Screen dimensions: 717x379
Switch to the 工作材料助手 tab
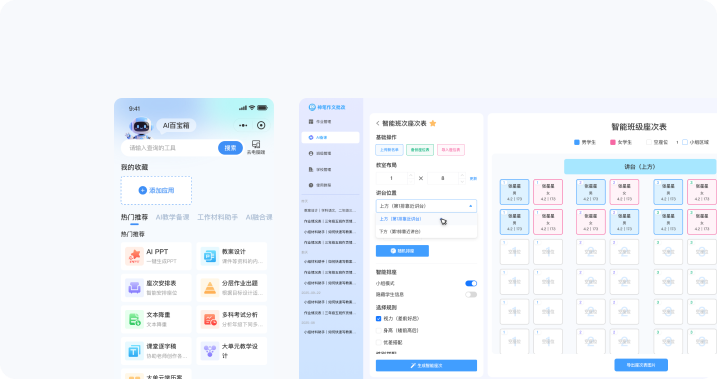(x=218, y=217)
